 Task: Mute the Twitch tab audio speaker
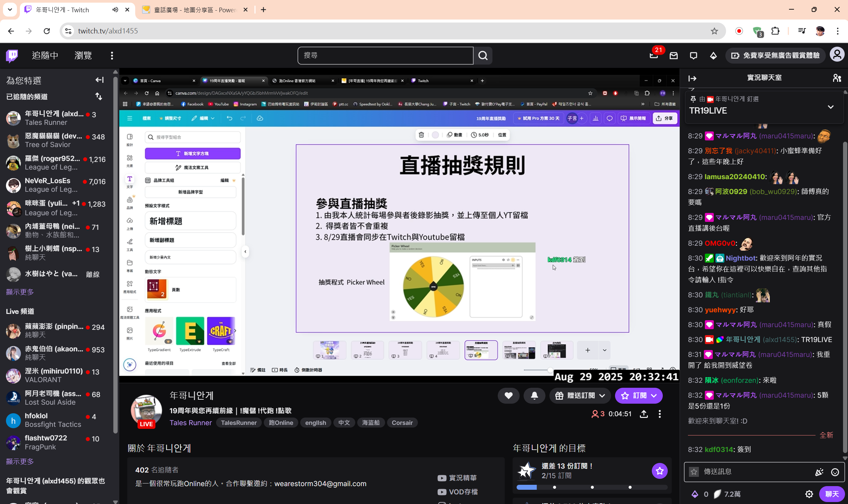coord(115,10)
